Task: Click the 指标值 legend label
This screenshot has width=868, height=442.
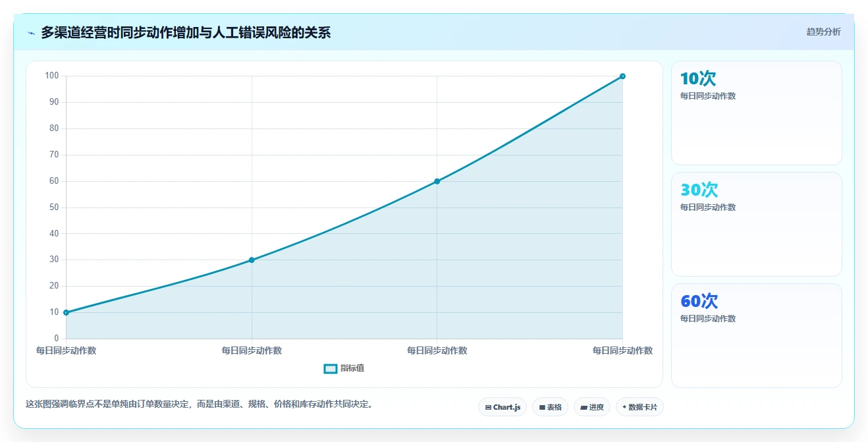Action: click(352, 369)
